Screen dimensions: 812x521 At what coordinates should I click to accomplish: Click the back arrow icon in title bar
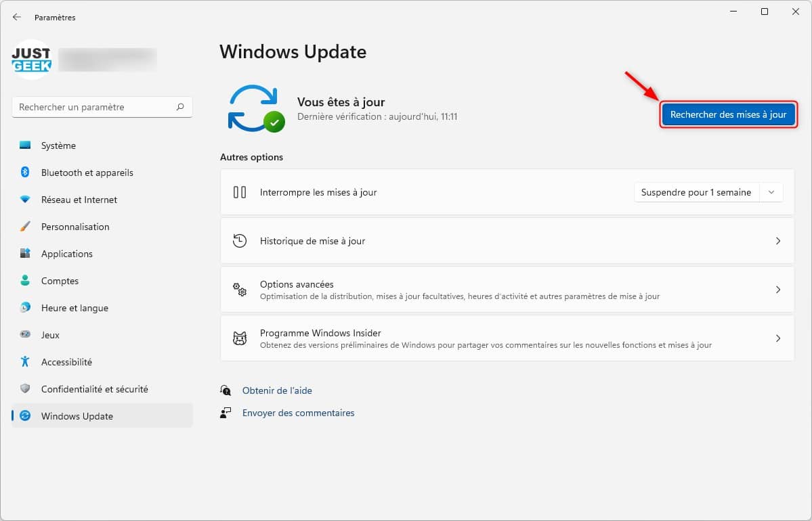16,17
